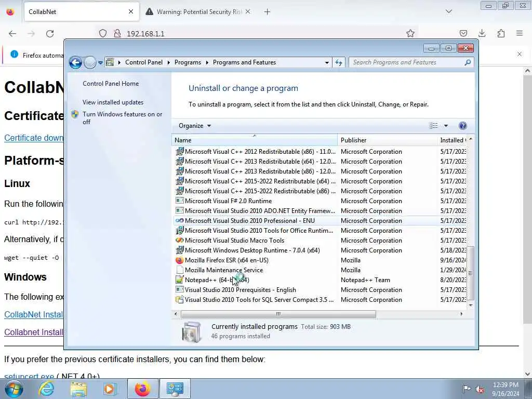Click the Firefox reload button
Viewport: 532px width, 399px height.
click(50, 34)
